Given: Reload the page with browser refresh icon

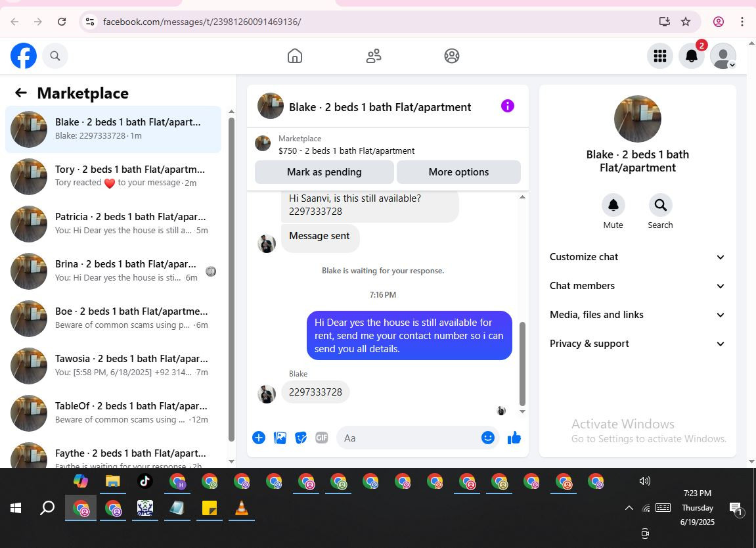Looking at the screenshot, I should pos(62,22).
